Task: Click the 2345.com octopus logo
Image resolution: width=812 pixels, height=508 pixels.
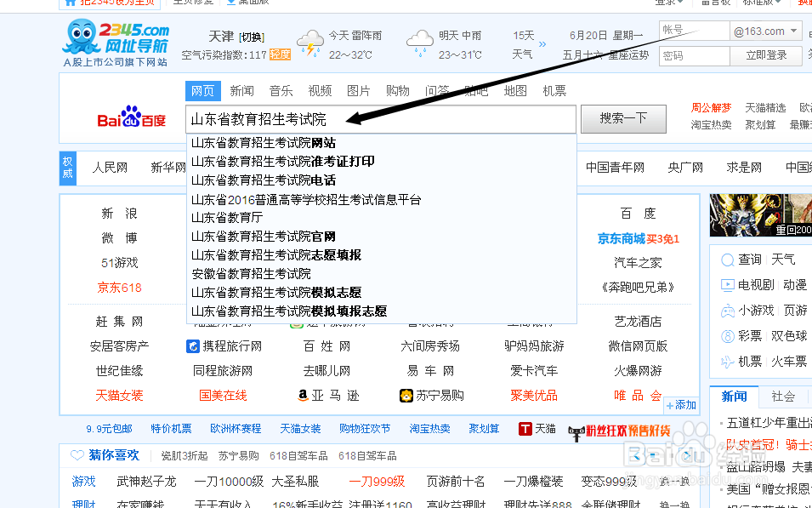Action: tap(116, 43)
